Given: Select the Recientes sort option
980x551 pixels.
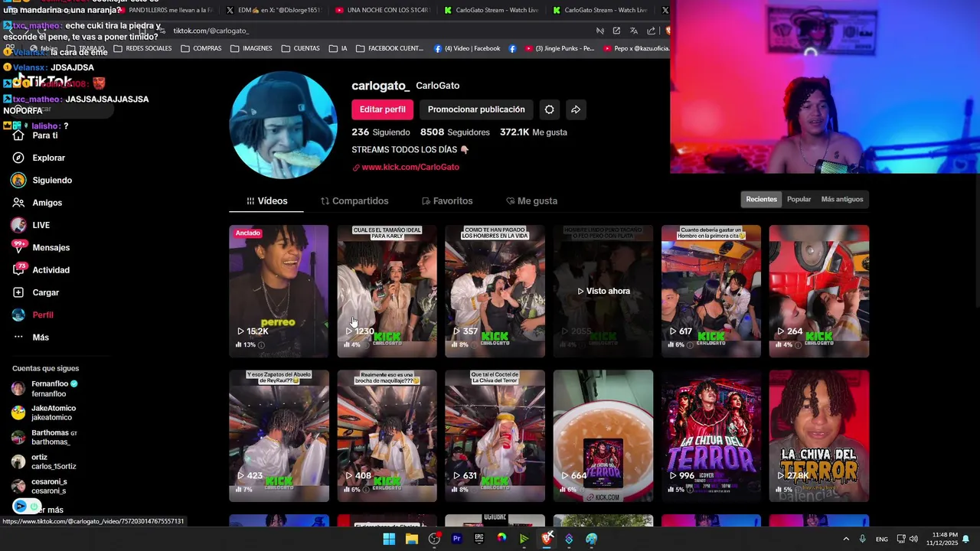Looking at the screenshot, I should tap(761, 199).
